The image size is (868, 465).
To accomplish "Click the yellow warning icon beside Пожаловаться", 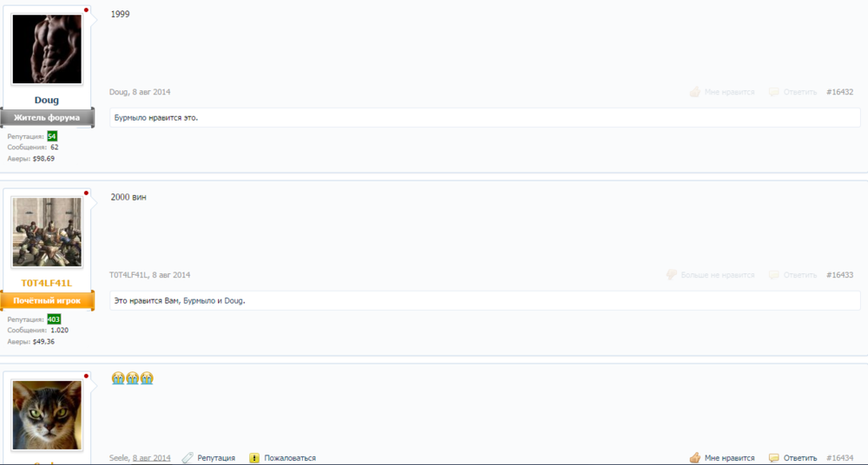I will pyautogui.click(x=254, y=457).
